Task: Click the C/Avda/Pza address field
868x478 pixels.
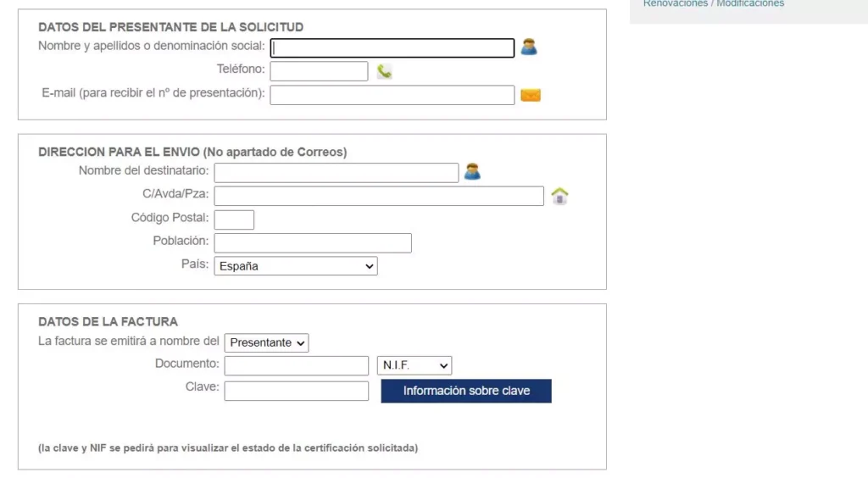Action: [x=379, y=196]
